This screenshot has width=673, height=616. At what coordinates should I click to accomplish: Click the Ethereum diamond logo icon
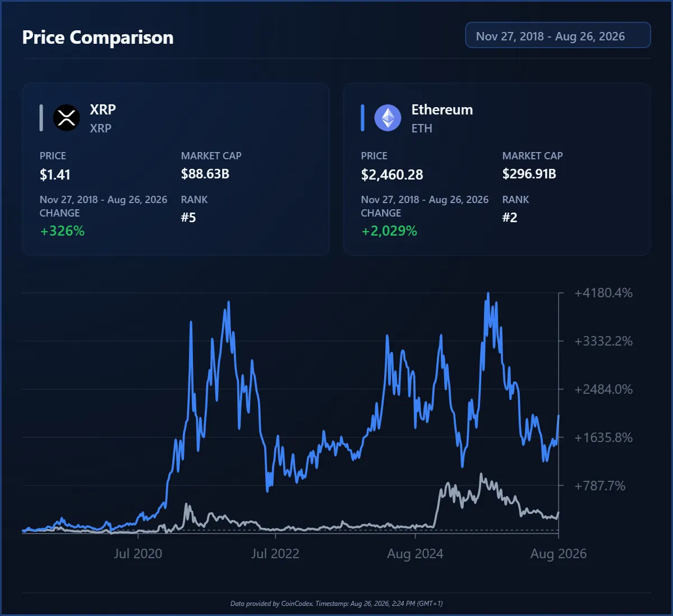click(388, 118)
